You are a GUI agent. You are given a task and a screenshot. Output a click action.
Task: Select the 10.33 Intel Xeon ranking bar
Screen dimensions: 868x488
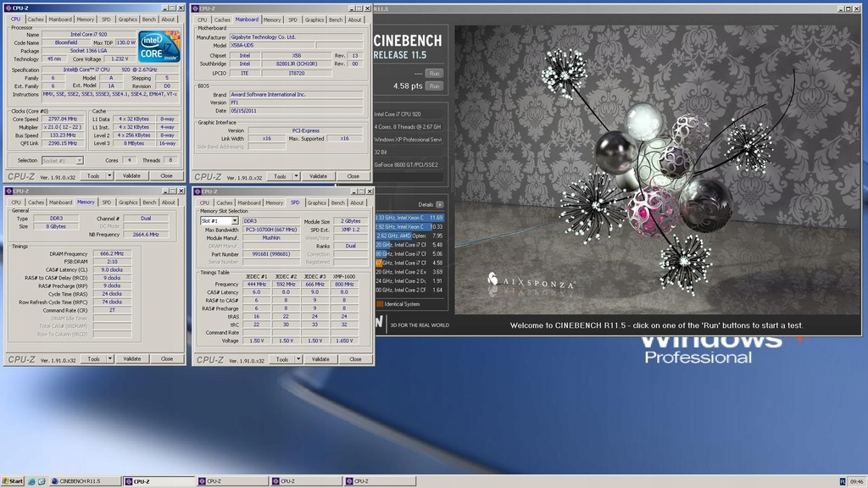tap(409, 227)
